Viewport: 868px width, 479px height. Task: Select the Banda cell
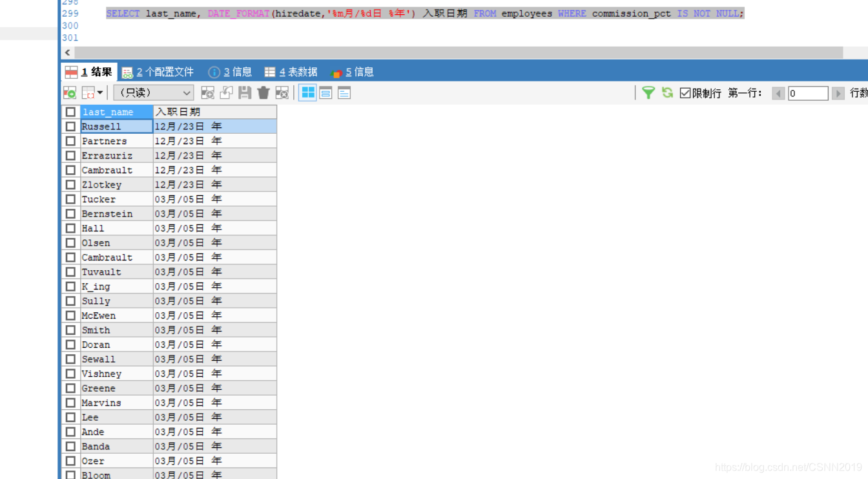point(116,447)
